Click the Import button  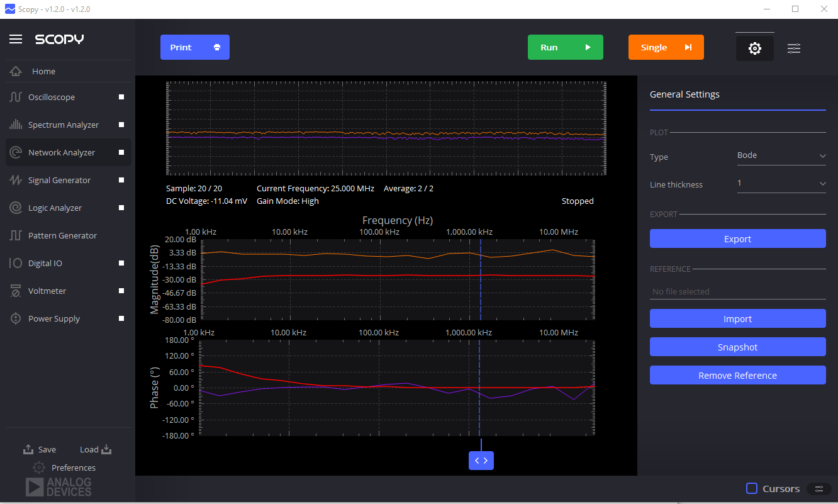click(x=737, y=318)
